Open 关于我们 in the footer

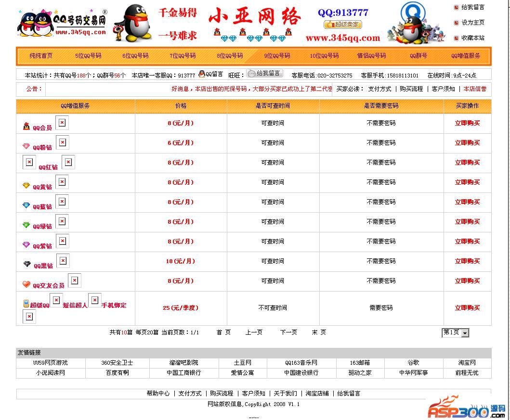(x=285, y=394)
